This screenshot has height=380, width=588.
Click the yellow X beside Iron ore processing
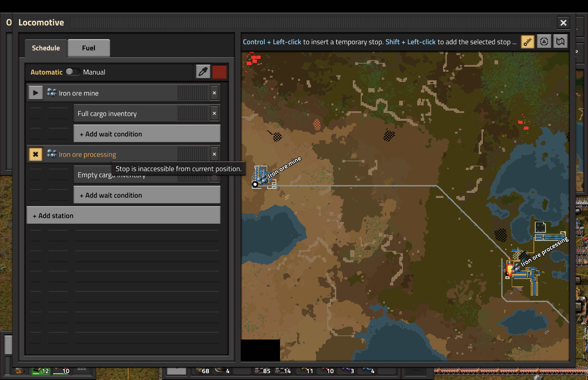pos(36,154)
